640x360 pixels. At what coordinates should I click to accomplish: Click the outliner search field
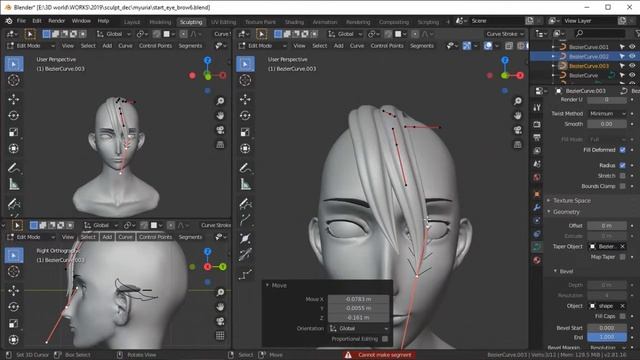[600, 33]
